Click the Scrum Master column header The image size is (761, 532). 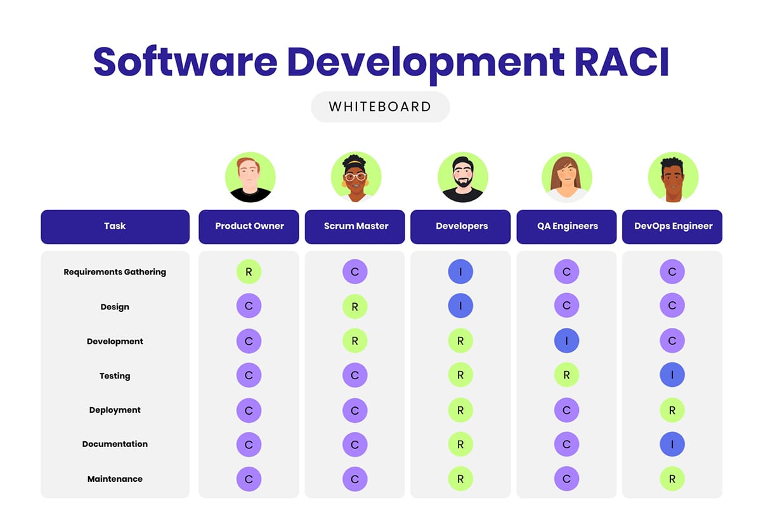point(355,226)
